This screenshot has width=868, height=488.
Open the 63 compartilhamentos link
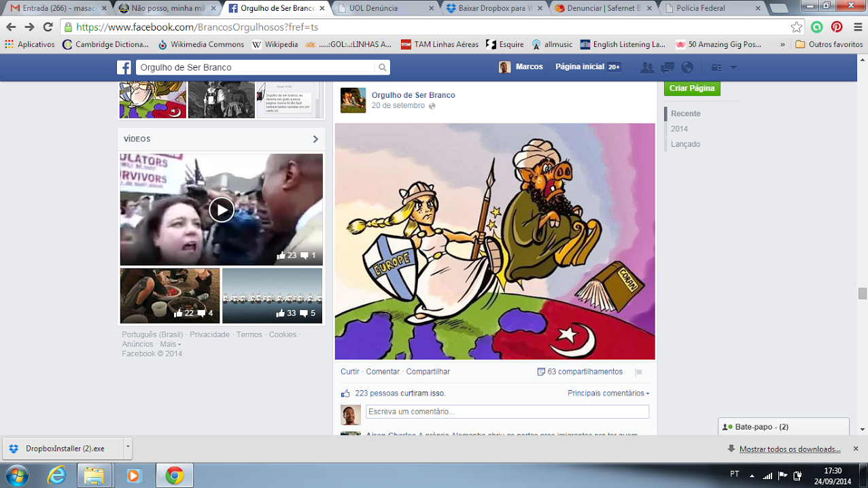[x=585, y=372]
